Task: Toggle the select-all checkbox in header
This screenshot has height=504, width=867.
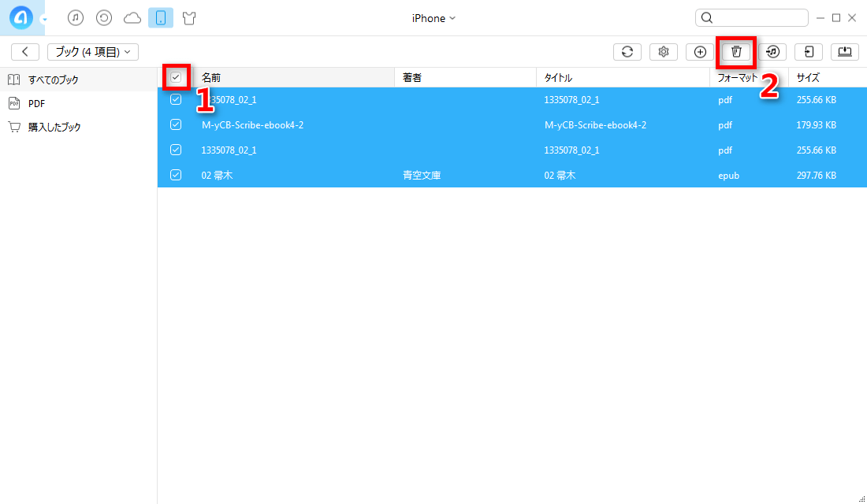Action: coord(176,76)
